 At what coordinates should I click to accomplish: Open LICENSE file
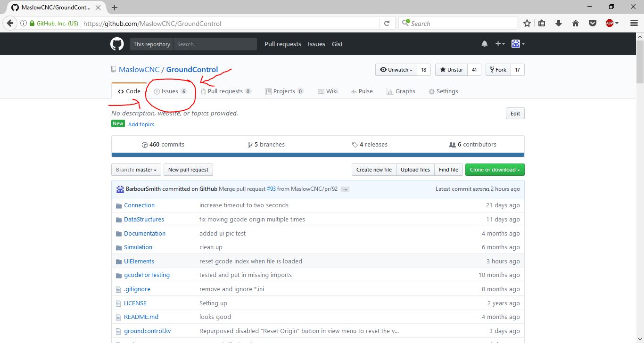(x=135, y=303)
